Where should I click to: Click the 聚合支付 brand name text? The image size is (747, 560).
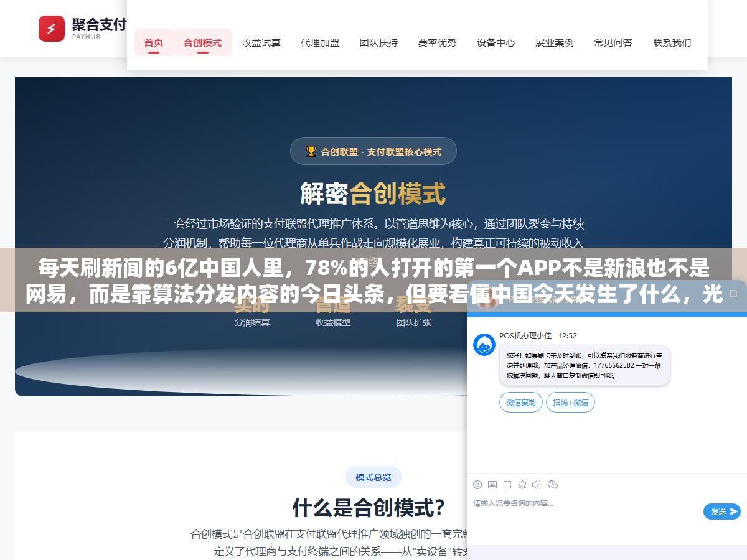[99, 24]
